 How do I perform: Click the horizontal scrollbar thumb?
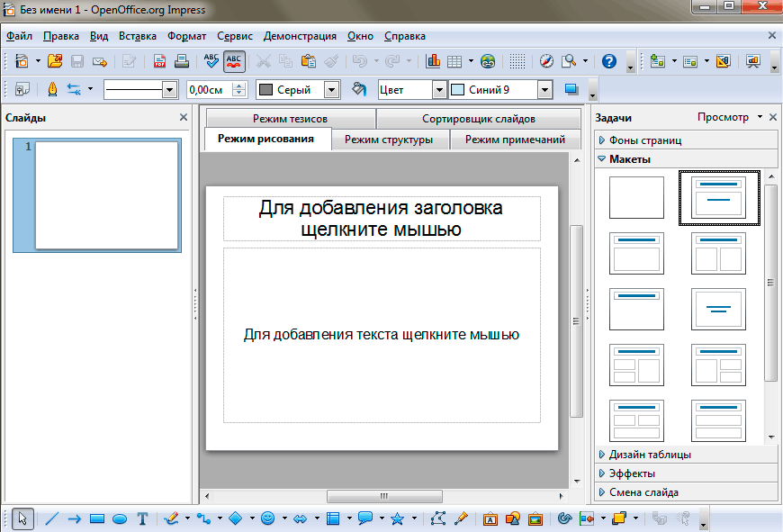pyautogui.click(x=384, y=496)
